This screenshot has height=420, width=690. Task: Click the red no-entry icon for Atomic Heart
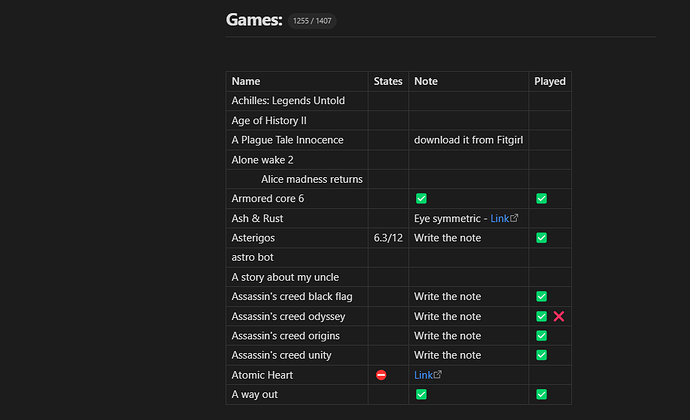pyautogui.click(x=381, y=375)
